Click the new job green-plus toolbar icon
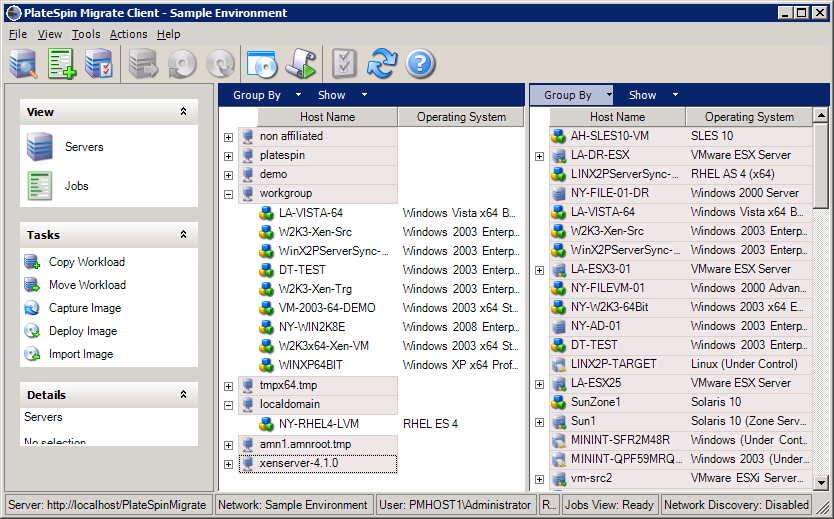The image size is (834, 519). point(62,64)
